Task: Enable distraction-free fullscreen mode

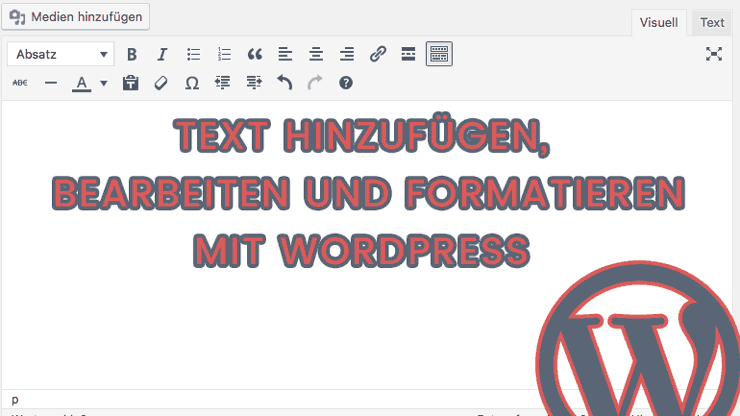Action: point(714,54)
